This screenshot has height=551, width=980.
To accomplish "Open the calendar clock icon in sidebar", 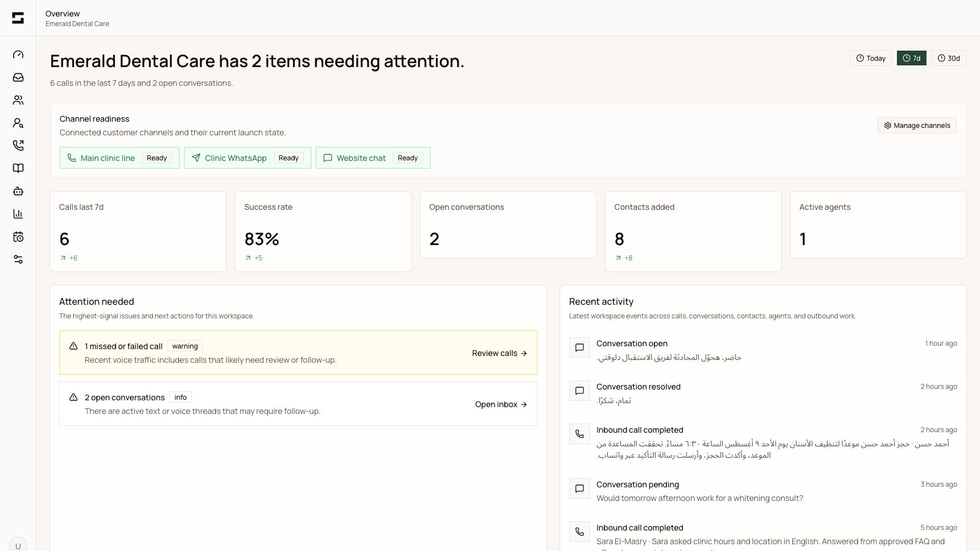I will [x=18, y=237].
